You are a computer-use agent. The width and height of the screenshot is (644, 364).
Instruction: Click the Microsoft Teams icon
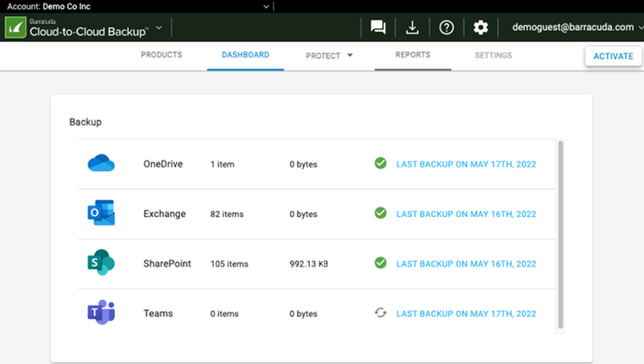pyautogui.click(x=101, y=312)
